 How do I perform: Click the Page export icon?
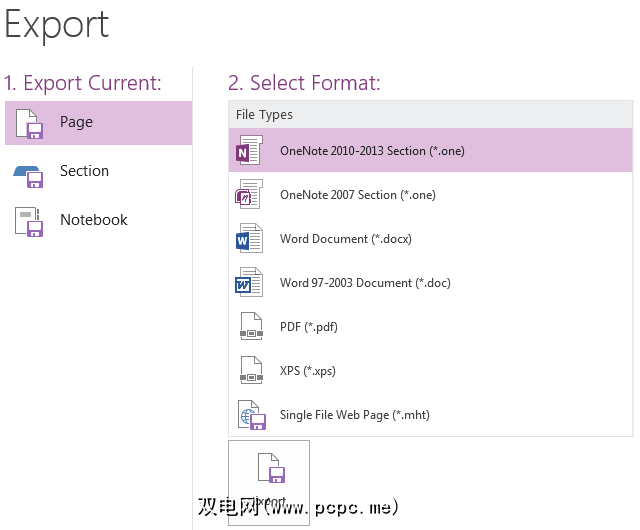pyautogui.click(x=29, y=123)
